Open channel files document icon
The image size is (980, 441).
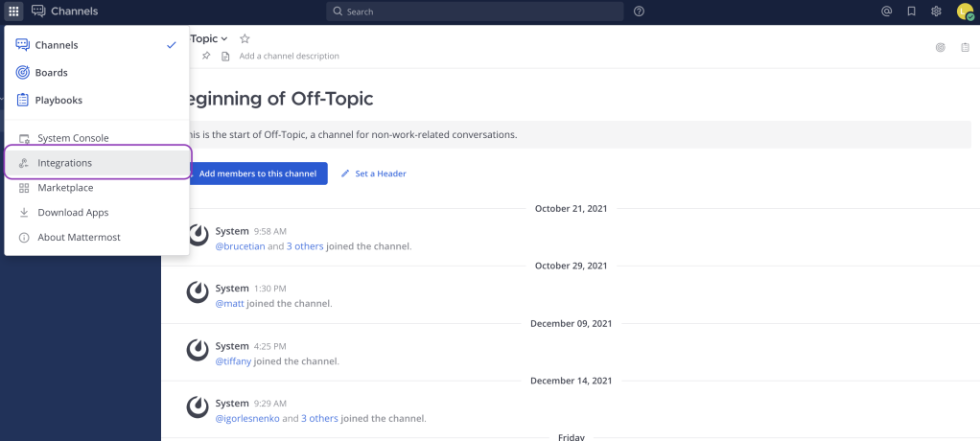(x=225, y=57)
